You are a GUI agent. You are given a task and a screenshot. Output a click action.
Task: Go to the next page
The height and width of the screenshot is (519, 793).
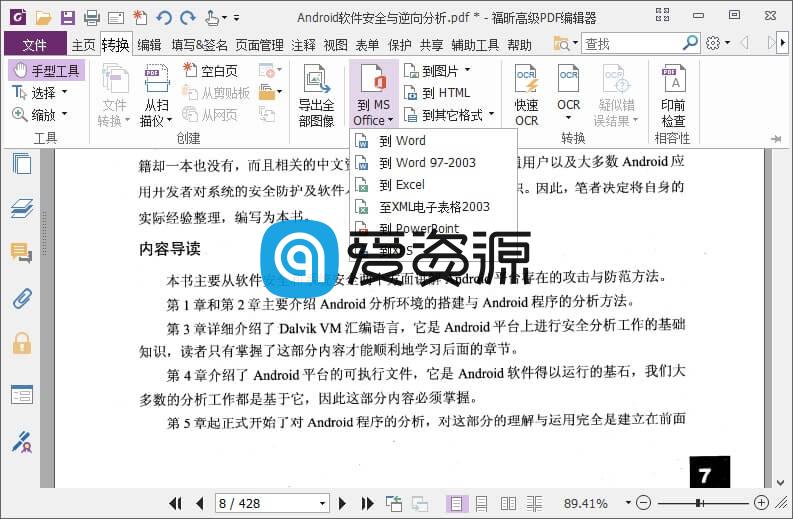point(342,503)
